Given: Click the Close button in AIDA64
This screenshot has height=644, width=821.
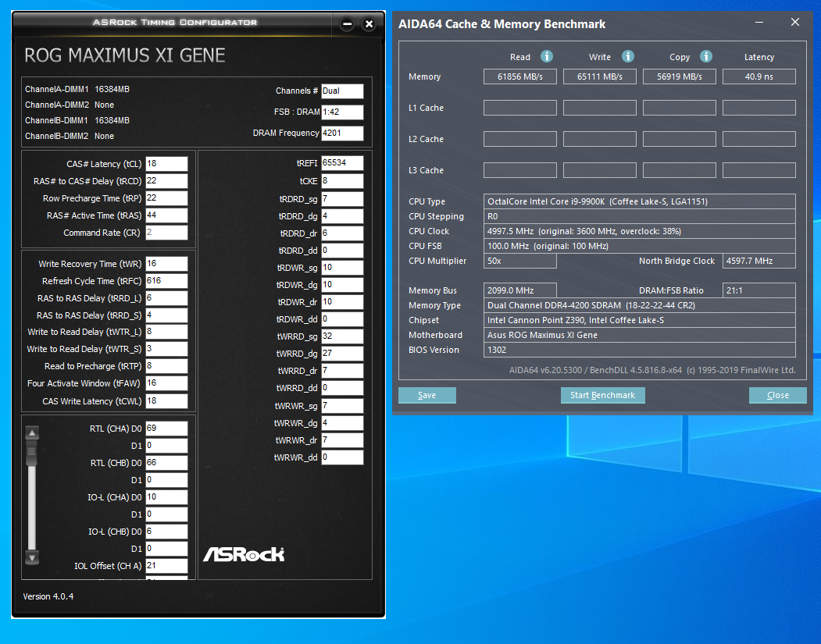Looking at the screenshot, I should click(777, 395).
